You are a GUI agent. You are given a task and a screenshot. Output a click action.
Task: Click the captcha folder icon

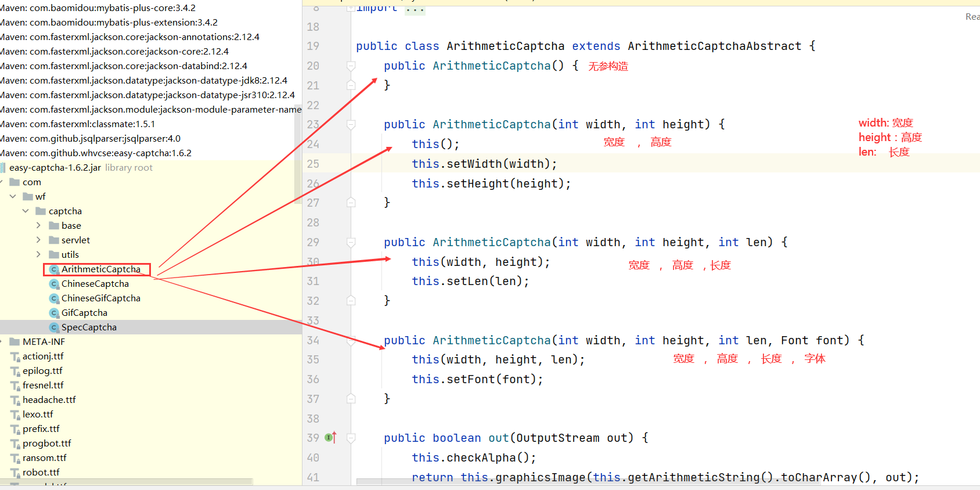coord(41,211)
